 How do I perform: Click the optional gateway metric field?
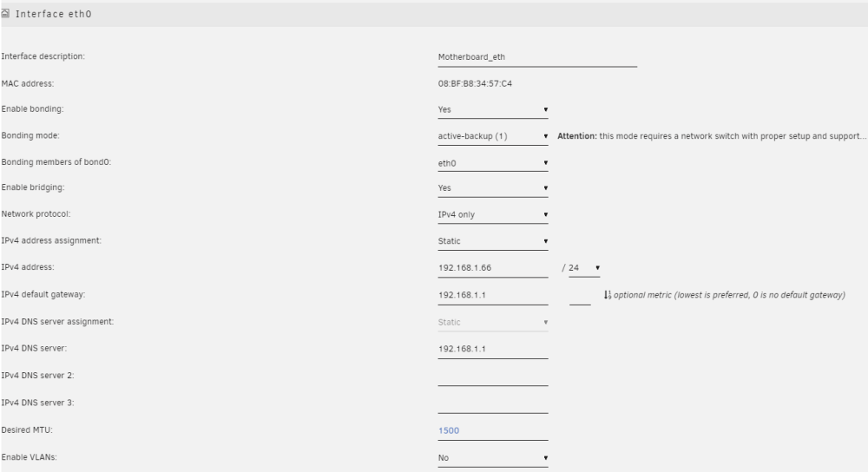coord(580,296)
